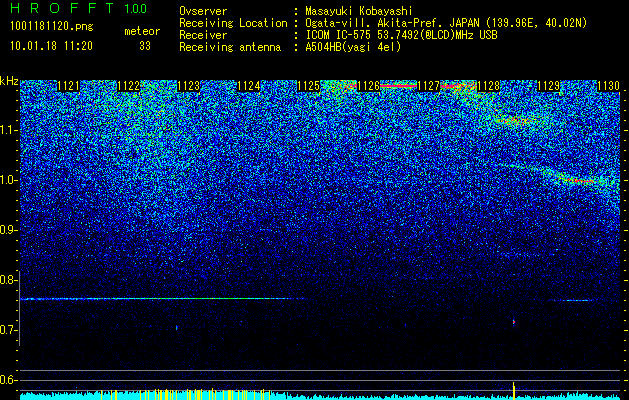Click the 0.8 kHz axis label
The width and height of the screenshot is (629, 400).
8,280
